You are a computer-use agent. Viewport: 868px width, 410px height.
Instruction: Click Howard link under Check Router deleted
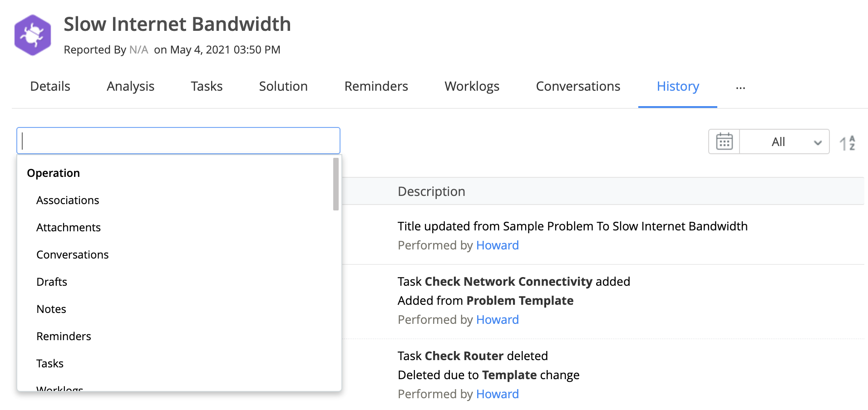tap(497, 394)
